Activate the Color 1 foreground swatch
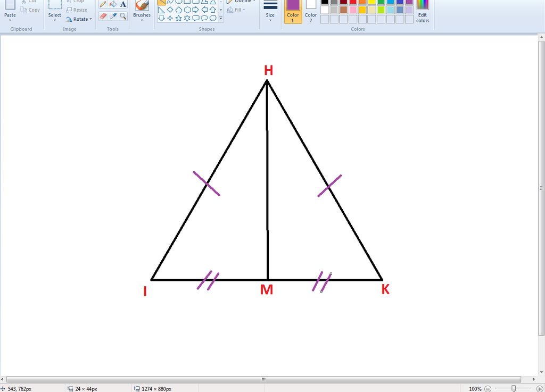 tap(293, 12)
